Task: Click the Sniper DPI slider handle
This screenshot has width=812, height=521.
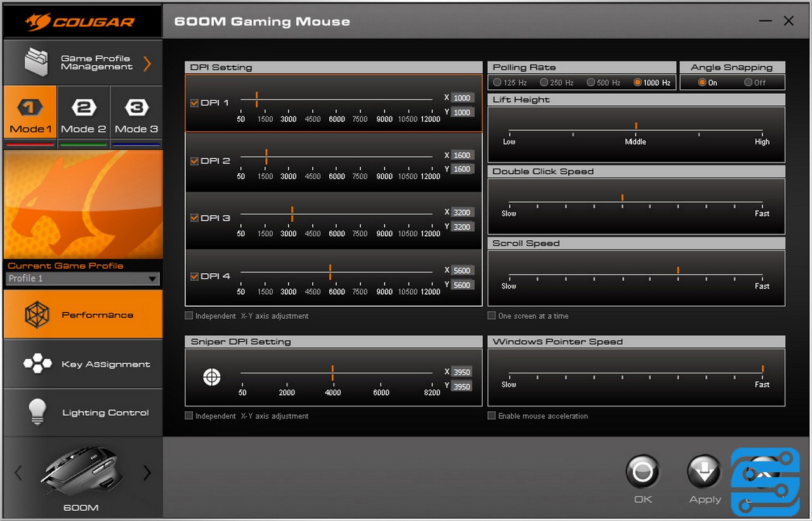Action: pyautogui.click(x=332, y=373)
